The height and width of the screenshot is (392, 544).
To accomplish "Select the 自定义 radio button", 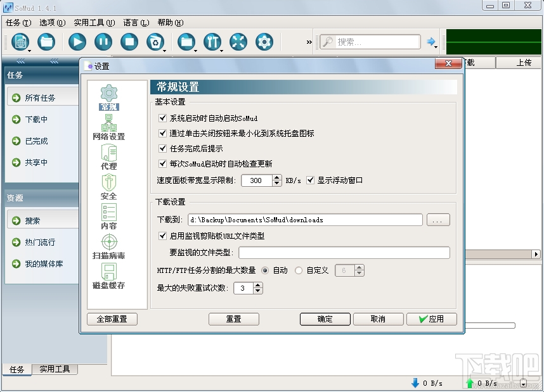I will 299,270.
